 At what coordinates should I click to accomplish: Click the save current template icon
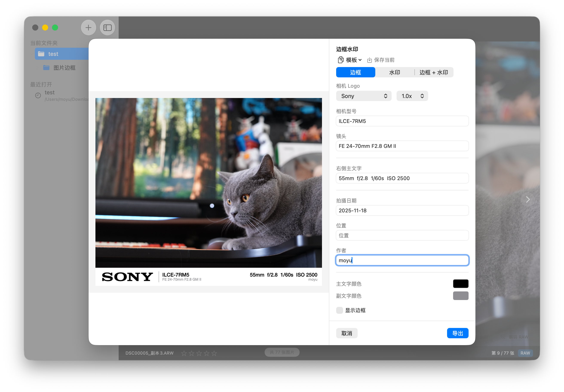[x=369, y=60]
